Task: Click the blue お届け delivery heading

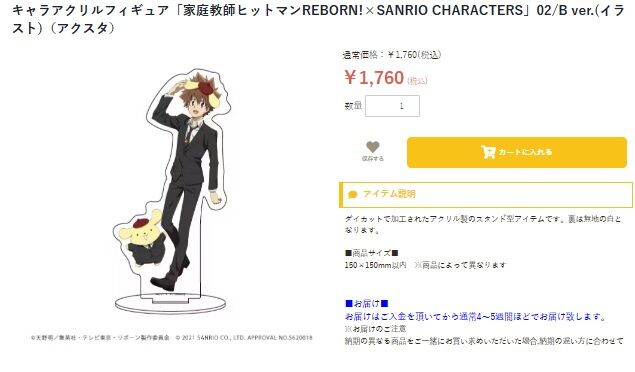Action: 367,303
